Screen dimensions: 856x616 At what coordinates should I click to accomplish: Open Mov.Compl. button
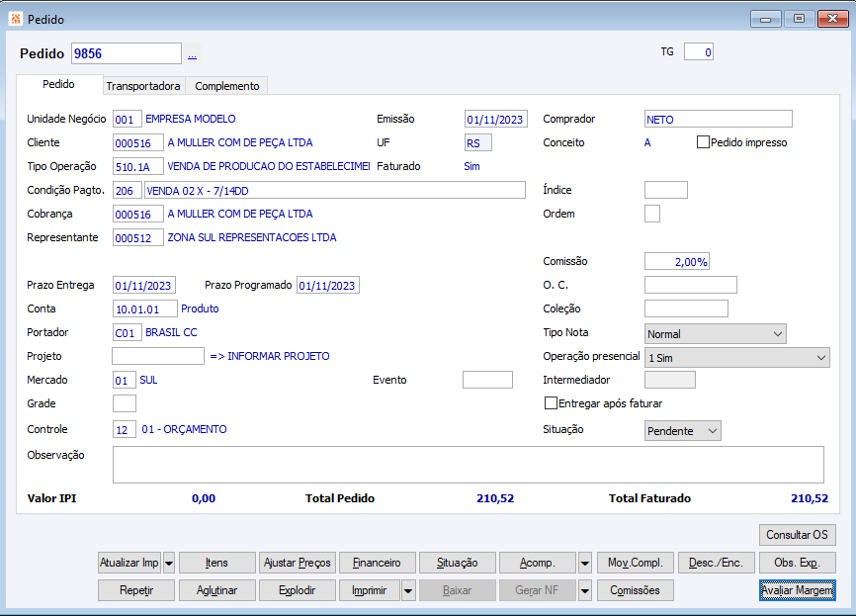(x=636, y=563)
